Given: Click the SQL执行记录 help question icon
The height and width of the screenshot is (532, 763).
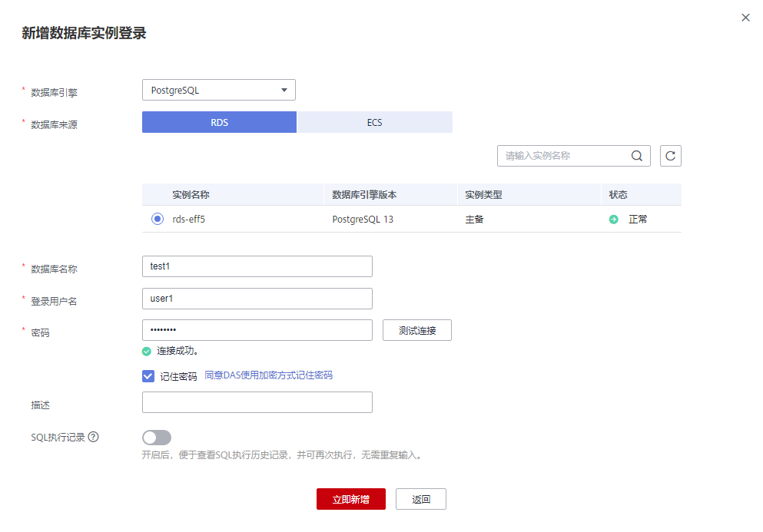Looking at the screenshot, I should (x=94, y=437).
